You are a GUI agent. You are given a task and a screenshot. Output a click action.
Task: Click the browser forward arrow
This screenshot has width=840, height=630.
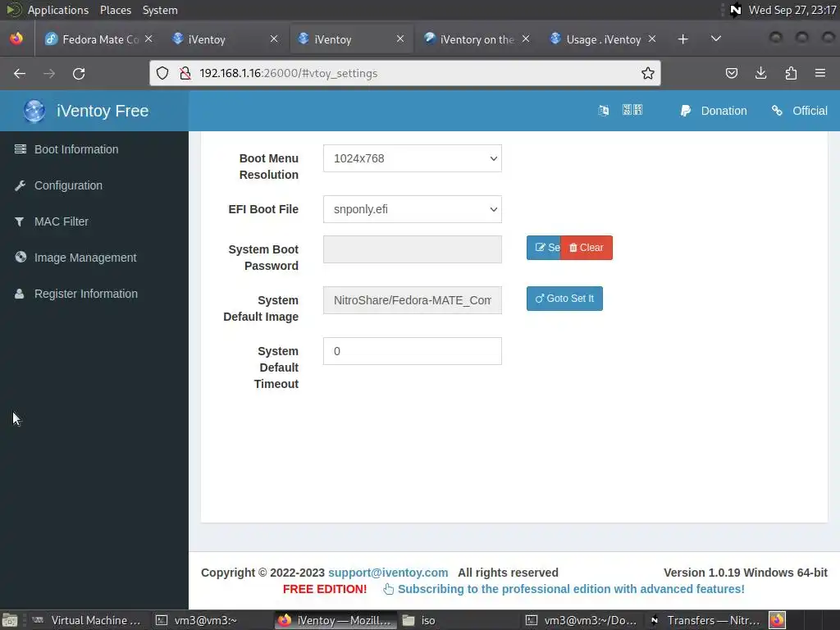(x=49, y=73)
